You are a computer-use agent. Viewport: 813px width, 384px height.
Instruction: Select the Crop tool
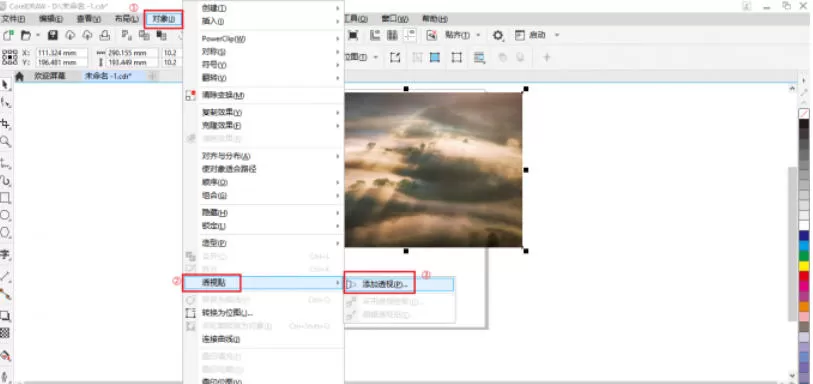6,123
